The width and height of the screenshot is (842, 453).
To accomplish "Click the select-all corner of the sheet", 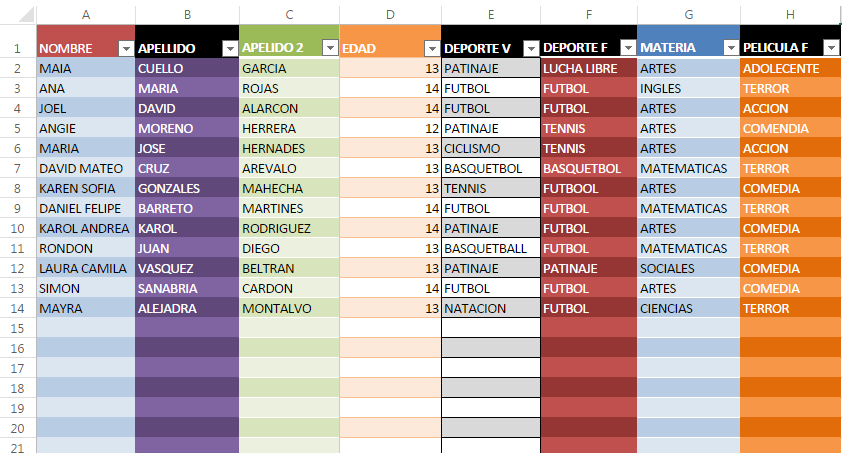I will coord(17,14).
